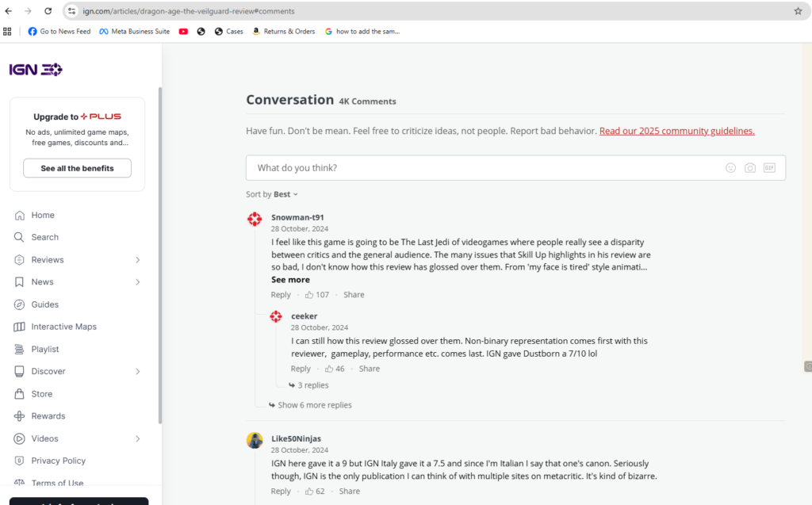Click See all the benefits button
812x505 pixels.
(77, 168)
